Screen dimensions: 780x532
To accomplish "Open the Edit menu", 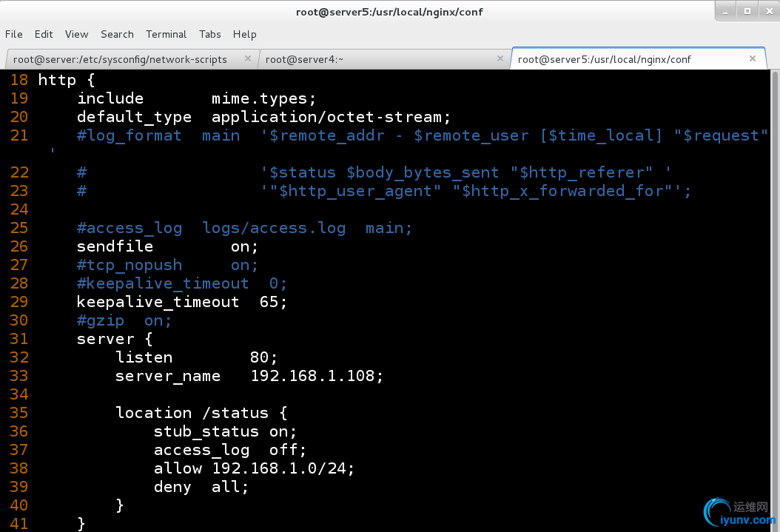I will point(44,34).
